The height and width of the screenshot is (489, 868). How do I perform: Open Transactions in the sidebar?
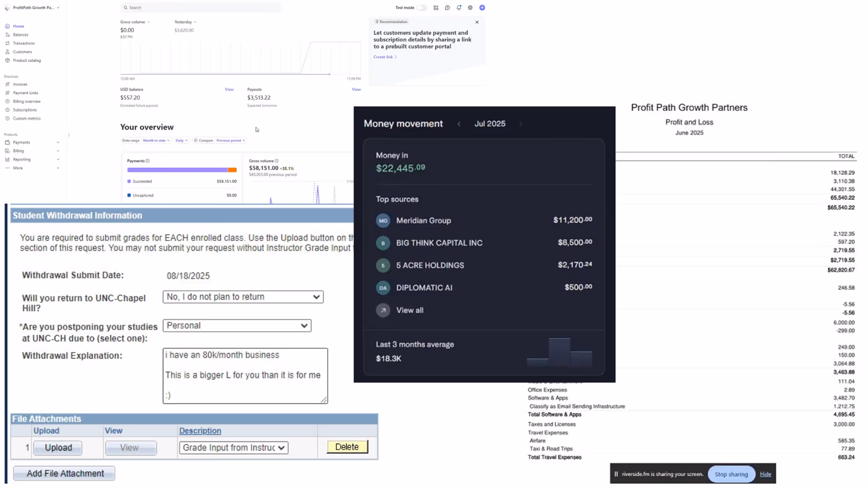point(23,43)
